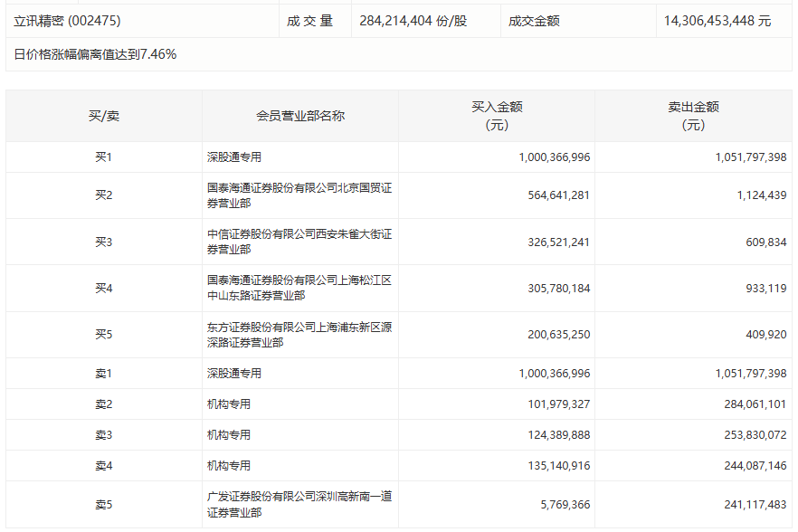Screen dimensions: 798x532
Task: Click the 日价格涨幅偏离值达到7.46% note
Action: click(x=95, y=54)
